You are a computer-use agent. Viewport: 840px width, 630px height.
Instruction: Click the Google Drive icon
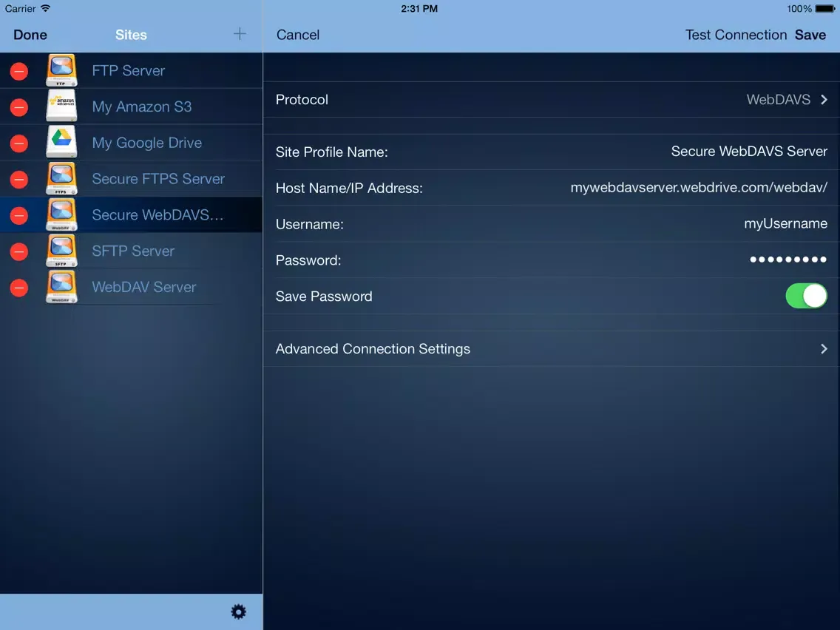coord(61,142)
